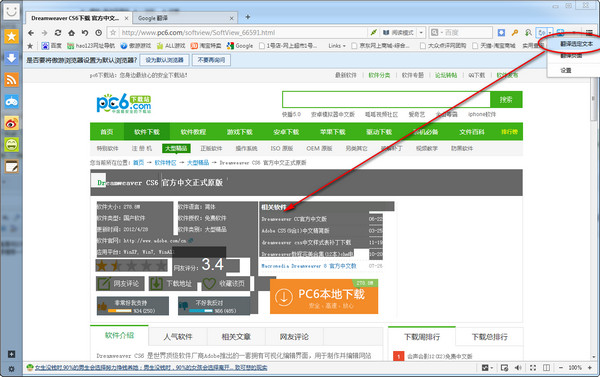Go forward with the forward arrow

pos(44,33)
